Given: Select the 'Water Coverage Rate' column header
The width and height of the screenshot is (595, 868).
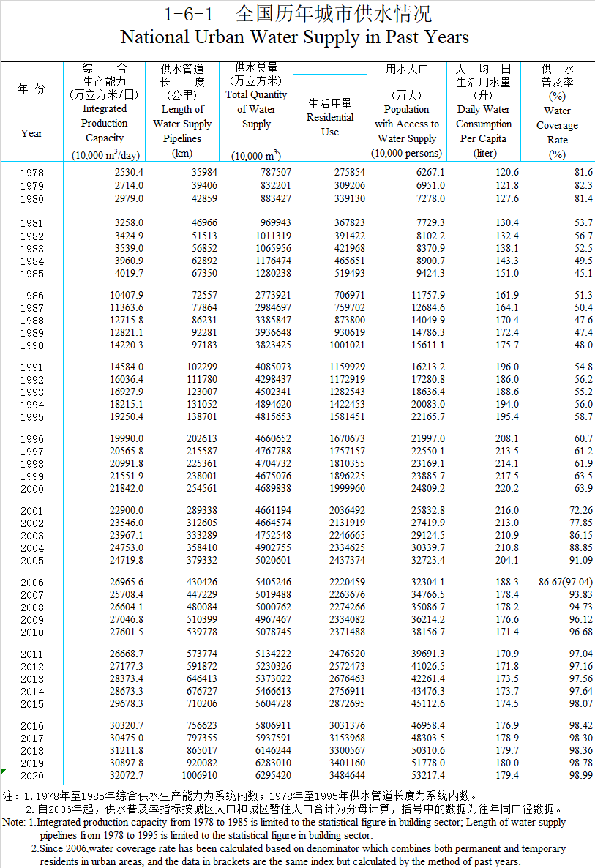Looking at the screenshot, I should coord(557,125).
